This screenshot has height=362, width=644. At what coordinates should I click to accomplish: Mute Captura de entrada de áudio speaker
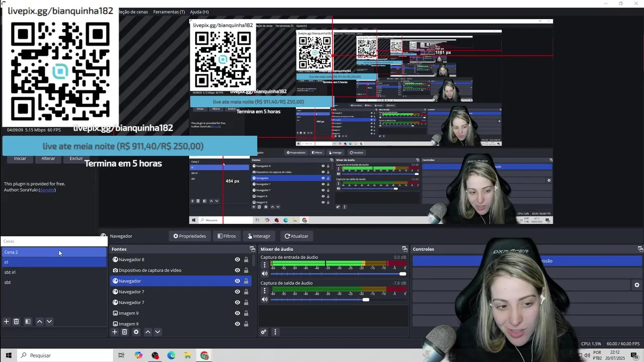pos(265,274)
